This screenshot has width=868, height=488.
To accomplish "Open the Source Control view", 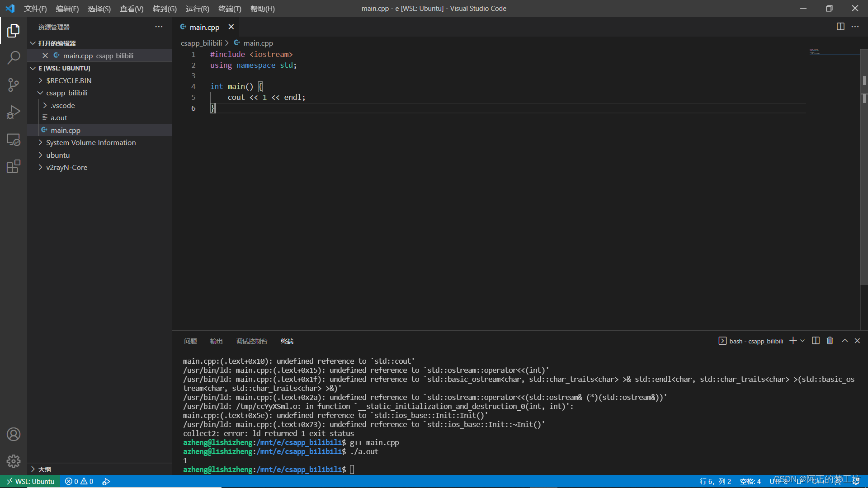I will [14, 84].
